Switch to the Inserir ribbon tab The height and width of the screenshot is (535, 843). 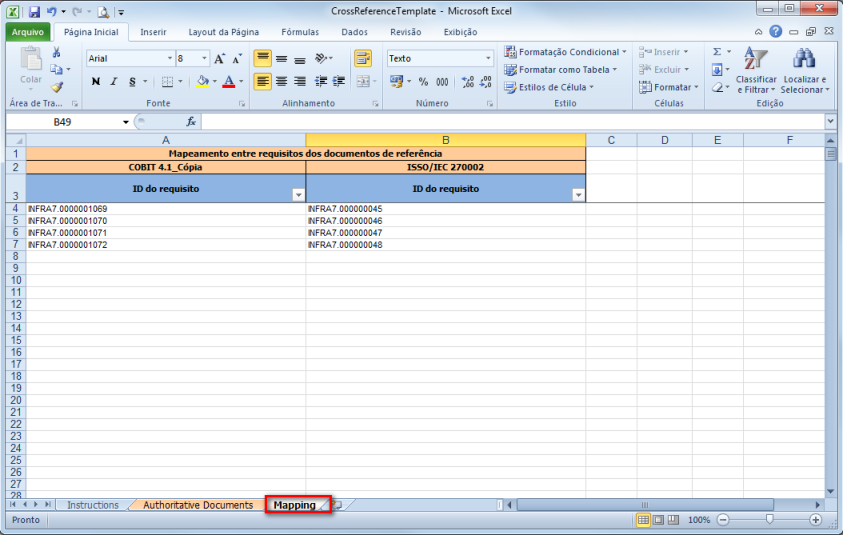click(153, 32)
